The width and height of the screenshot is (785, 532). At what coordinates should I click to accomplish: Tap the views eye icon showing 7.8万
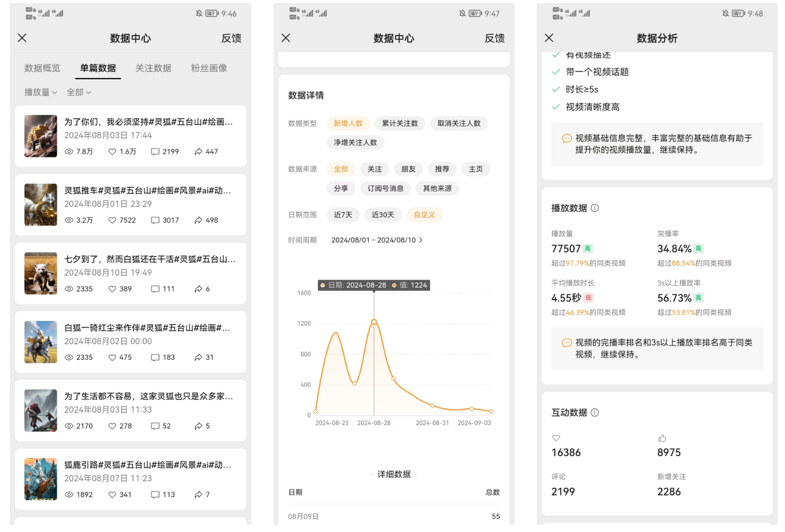(69, 152)
